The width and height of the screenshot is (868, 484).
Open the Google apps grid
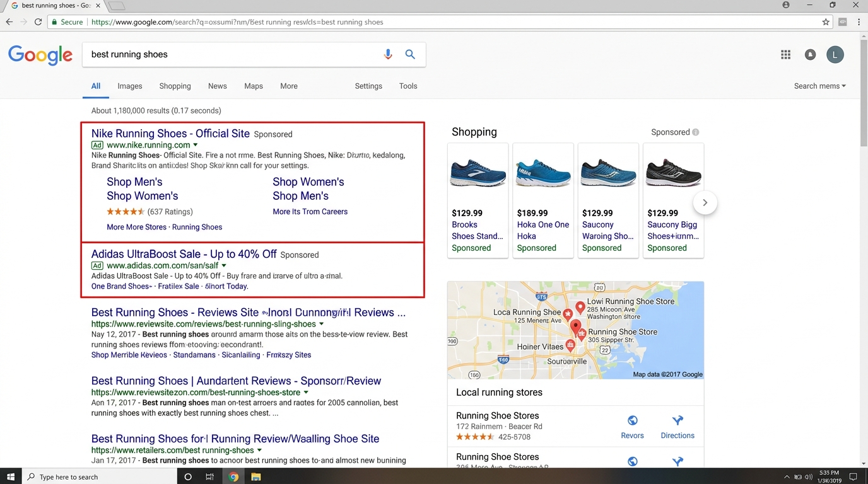[785, 55]
